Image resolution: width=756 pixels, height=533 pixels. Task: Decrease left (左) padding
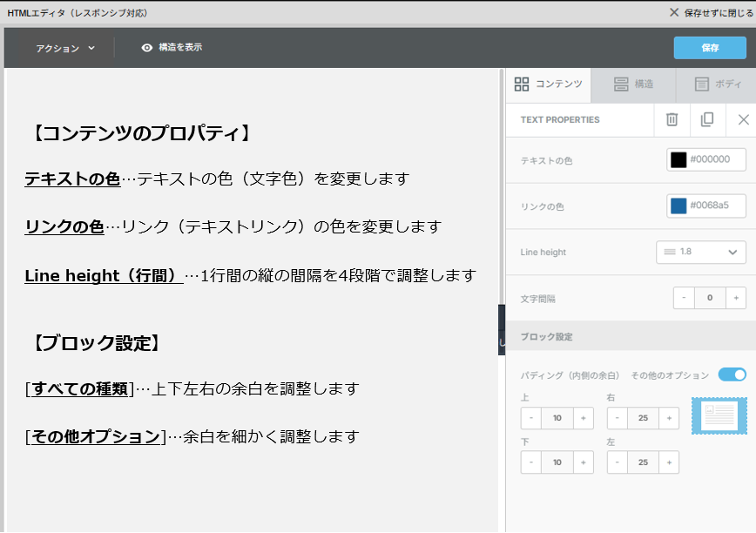[618, 462]
